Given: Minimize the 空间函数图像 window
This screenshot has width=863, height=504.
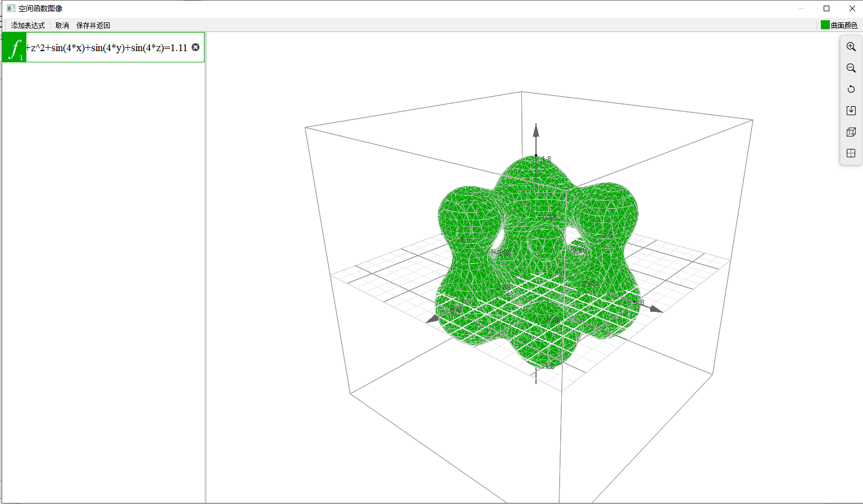Looking at the screenshot, I should pos(801,8).
